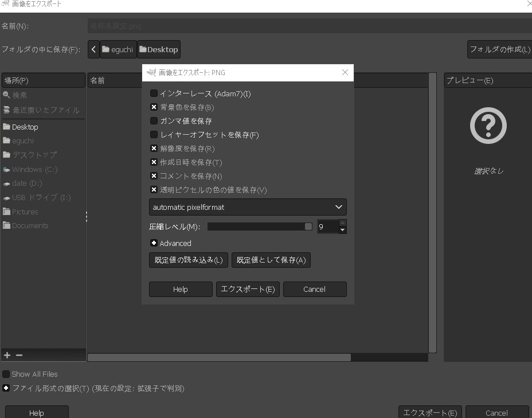Open the Windows (C:) drive in places
Viewport: 532px width, 418px height.
[34, 169]
